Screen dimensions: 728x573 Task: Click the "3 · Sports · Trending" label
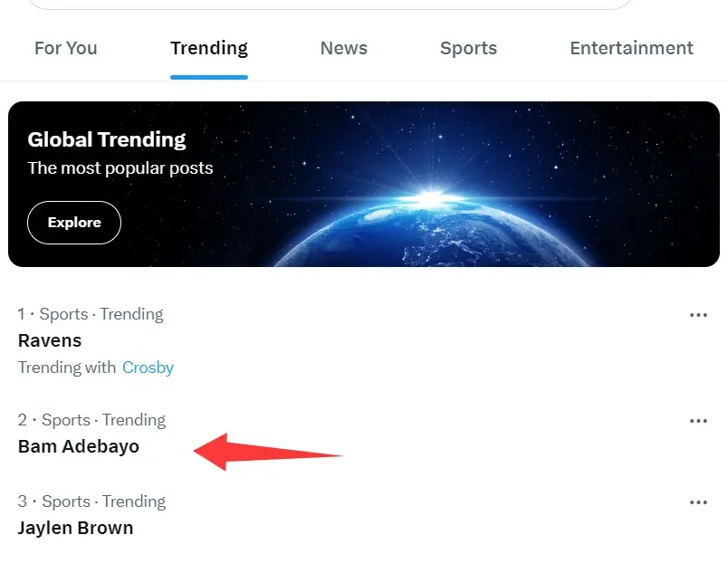(x=91, y=502)
